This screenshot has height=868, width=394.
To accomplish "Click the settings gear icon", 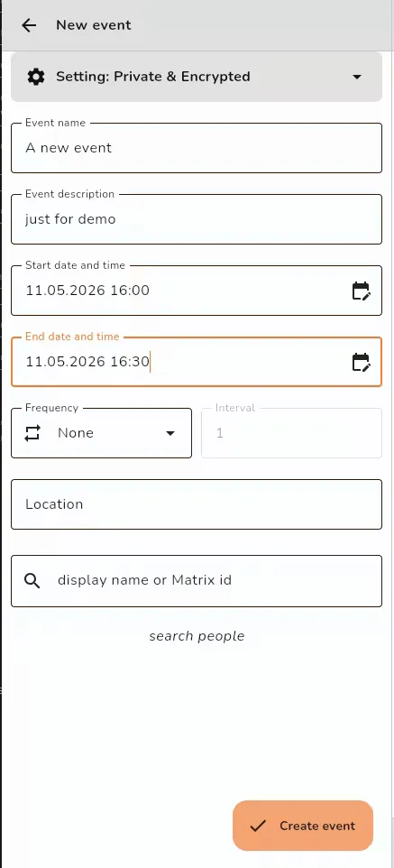I will pos(36,77).
